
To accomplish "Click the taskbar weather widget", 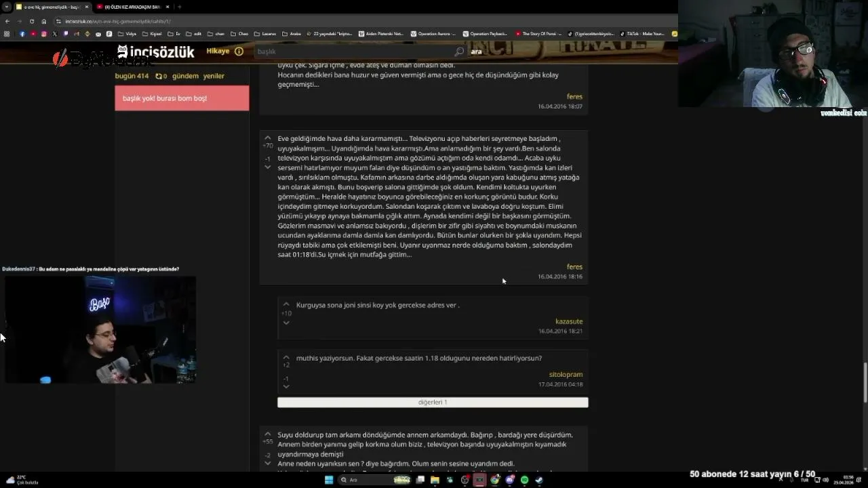I will (22, 480).
